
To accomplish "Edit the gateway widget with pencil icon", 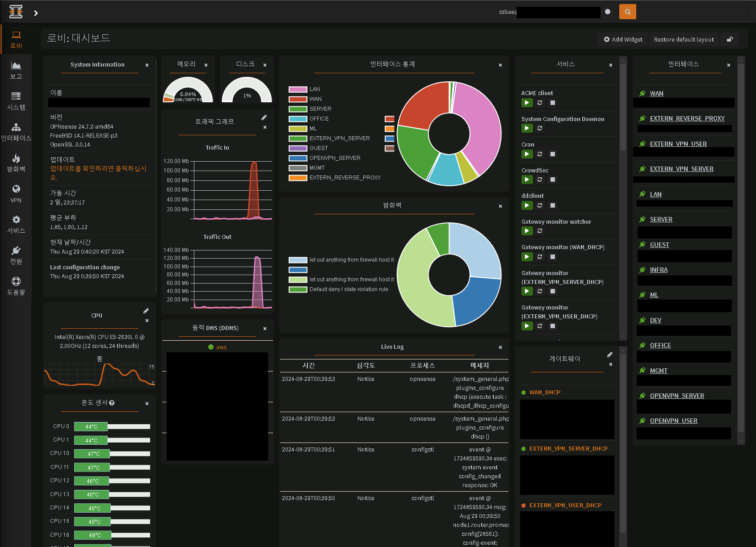I will (x=610, y=355).
